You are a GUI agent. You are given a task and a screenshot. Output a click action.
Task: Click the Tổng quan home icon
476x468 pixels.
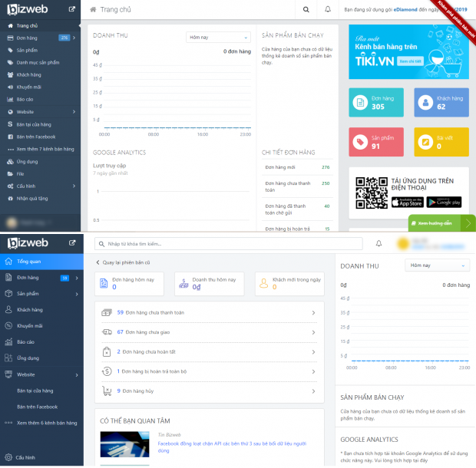(8, 262)
